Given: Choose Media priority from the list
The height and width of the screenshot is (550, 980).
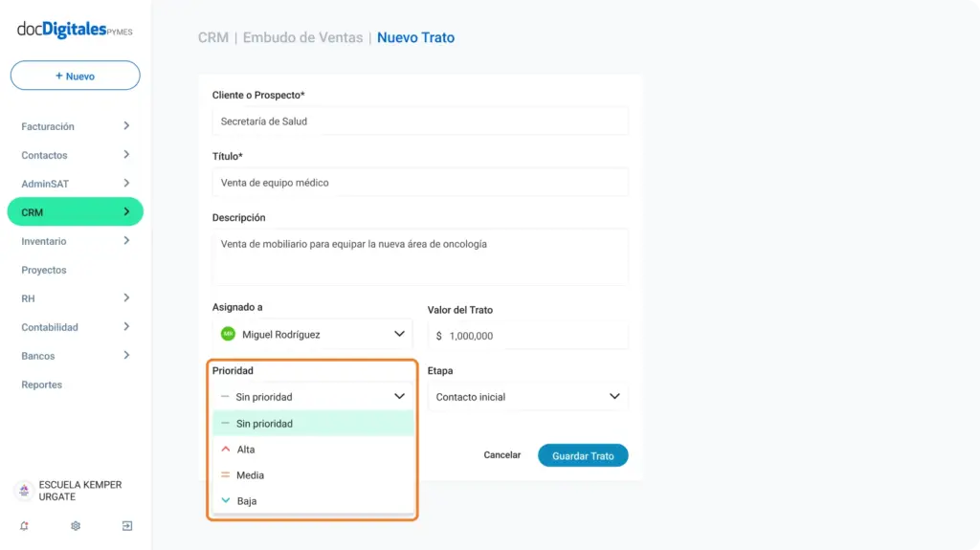Looking at the screenshot, I should pyautogui.click(x=313, y=475).
